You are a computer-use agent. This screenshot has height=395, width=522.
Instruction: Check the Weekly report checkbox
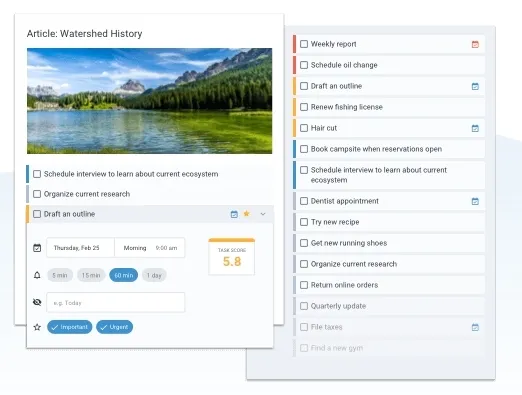tap(304, 44)
